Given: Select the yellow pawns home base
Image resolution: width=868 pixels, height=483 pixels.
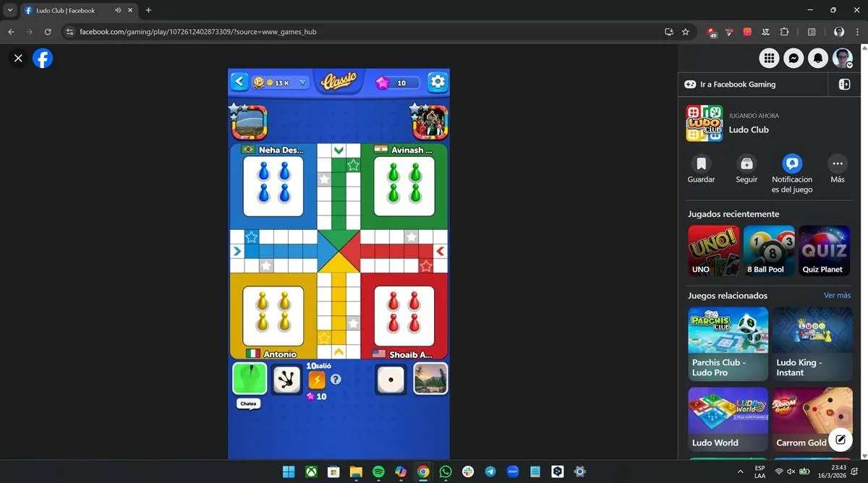Looking at the screenshot, I should click(273, 316).
